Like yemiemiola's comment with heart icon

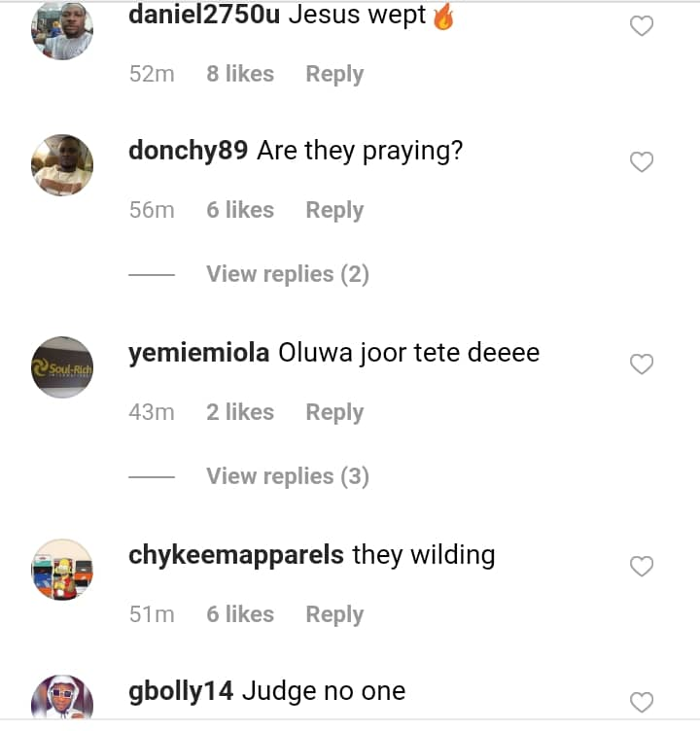642,365
